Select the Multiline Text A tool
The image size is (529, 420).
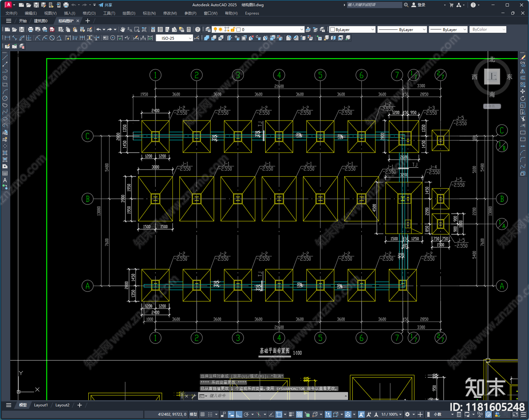tap(5, 180)
